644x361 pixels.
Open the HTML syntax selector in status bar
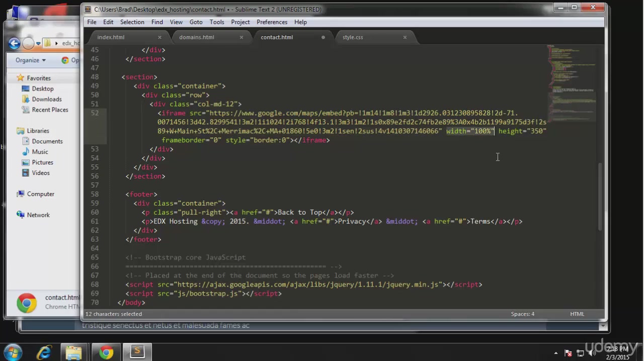[577, 314]
